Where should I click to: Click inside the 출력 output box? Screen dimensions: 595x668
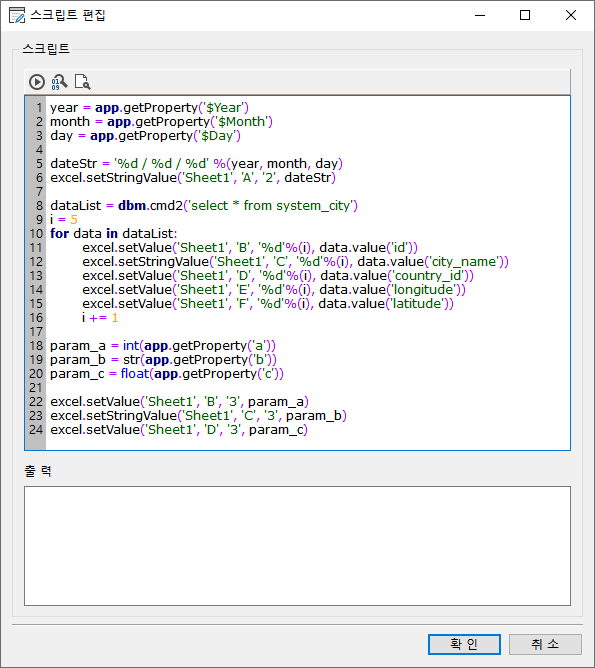297,546
